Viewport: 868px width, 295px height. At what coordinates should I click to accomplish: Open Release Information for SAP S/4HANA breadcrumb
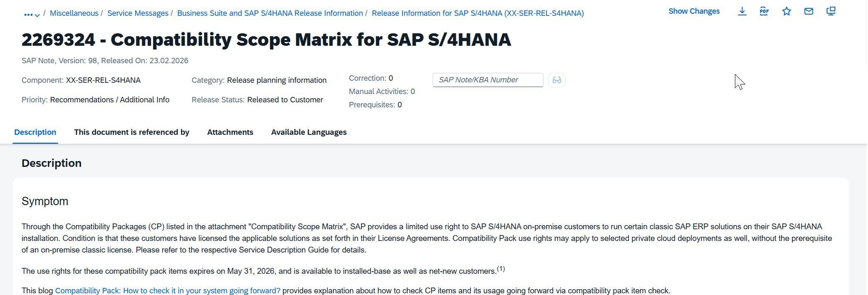[477, 13]
